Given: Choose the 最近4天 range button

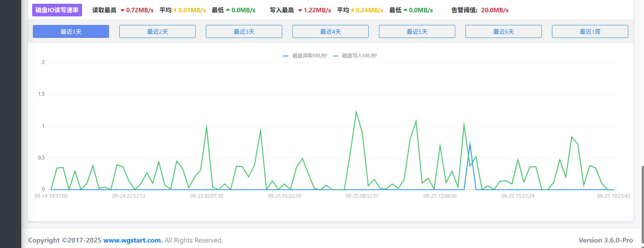Looking at the screenshot, I should 330,31.
